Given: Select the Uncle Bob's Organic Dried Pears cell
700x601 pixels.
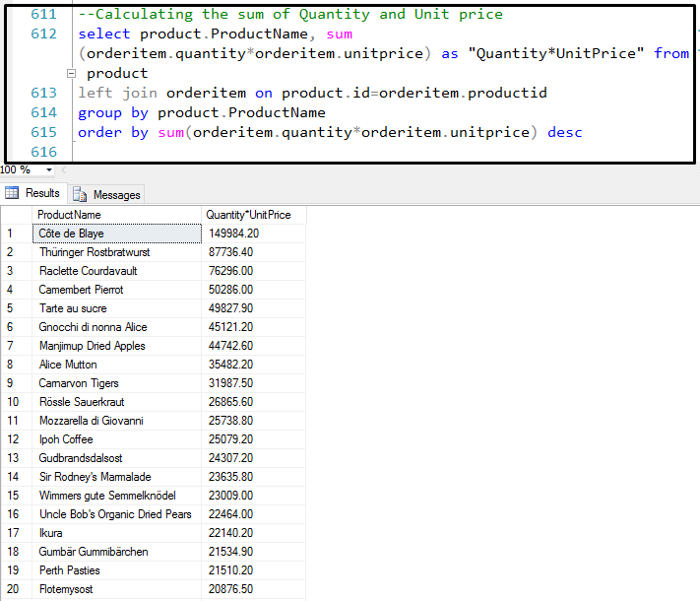Looking at the screenshot, I should click(116, 514).
